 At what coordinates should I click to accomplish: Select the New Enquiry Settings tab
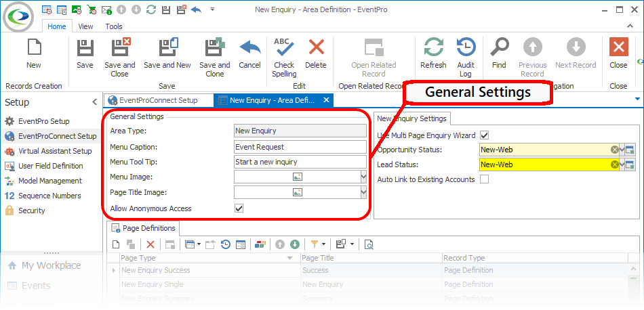point(412,118)
